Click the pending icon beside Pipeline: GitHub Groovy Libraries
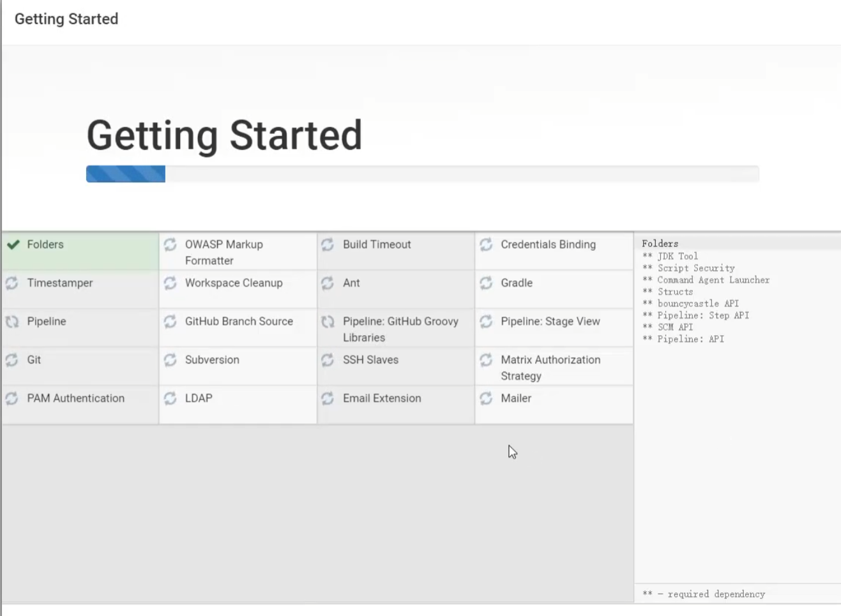This screenshot has width=841, height=616. click(328, 322)
